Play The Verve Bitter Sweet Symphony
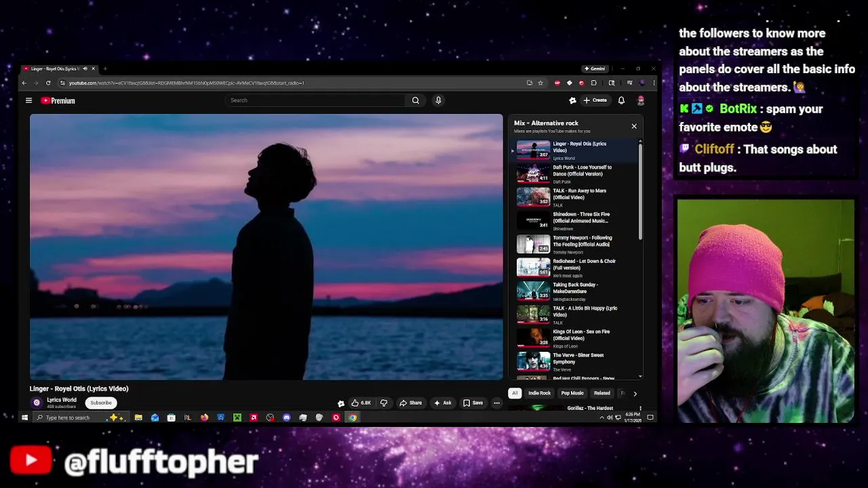Viewport: 868px width, 488px height. [x=575, y=362]
